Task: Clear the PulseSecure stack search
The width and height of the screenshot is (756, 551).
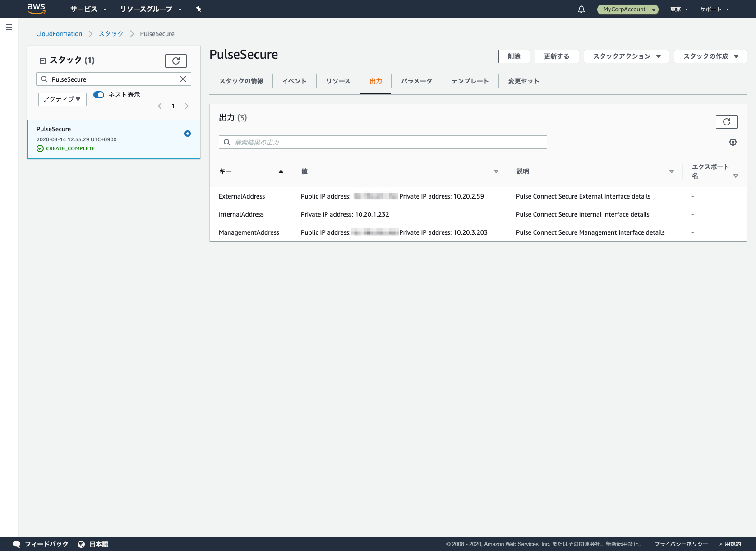Action: (183, 79)
